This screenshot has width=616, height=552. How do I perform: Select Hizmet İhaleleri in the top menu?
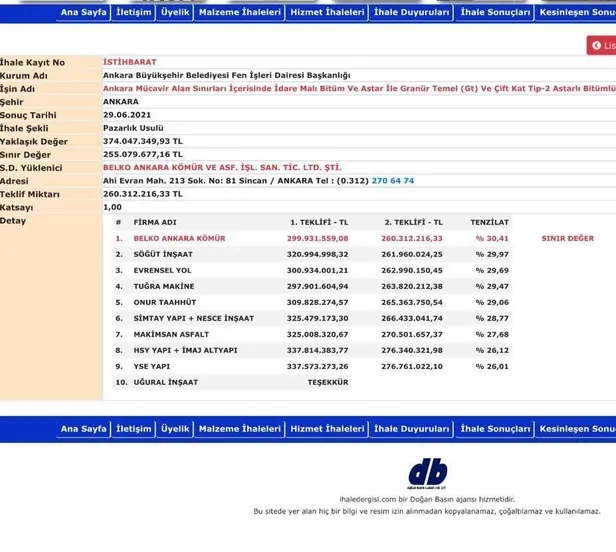tap(326, 12)
